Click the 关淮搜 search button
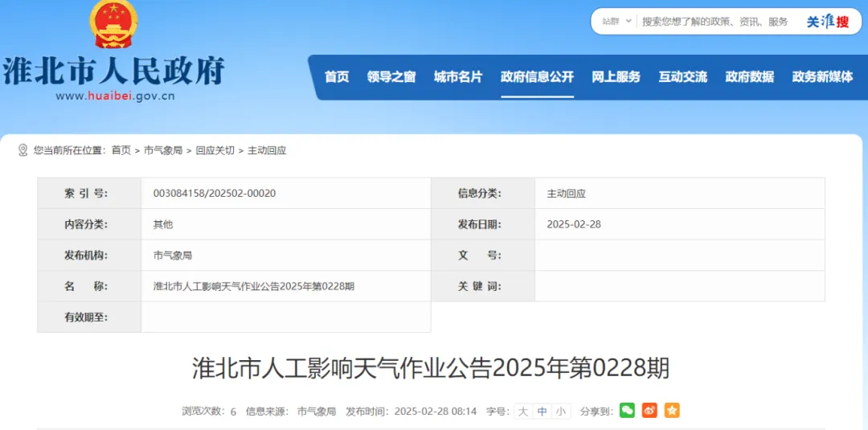 [x=827, y=22]
